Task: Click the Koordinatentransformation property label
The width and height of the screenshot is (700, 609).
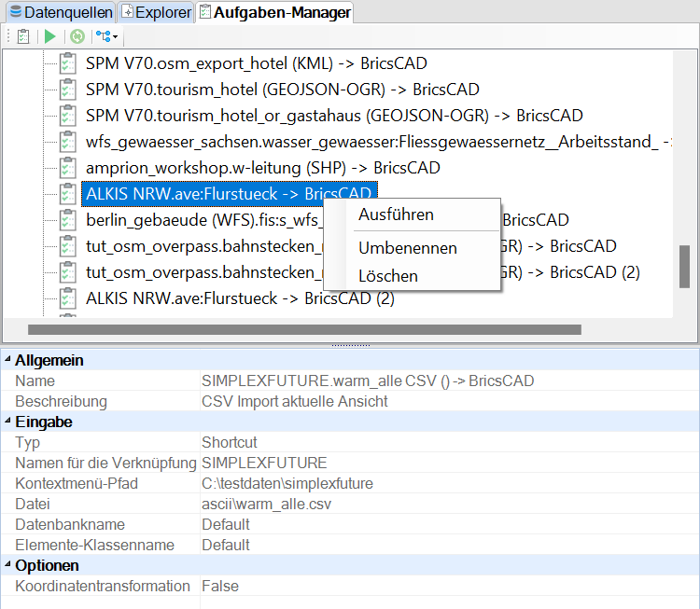Action: [103, 586]
